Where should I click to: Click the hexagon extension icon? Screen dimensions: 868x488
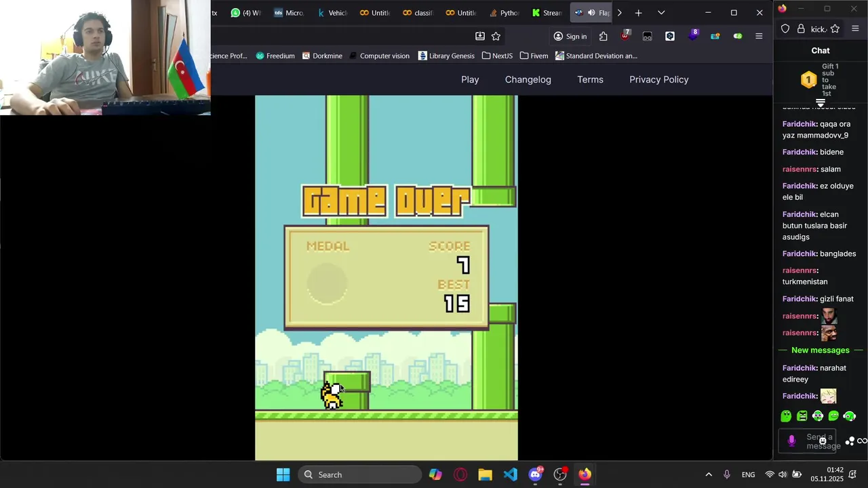pyautogui.click(x=670, y=36)
